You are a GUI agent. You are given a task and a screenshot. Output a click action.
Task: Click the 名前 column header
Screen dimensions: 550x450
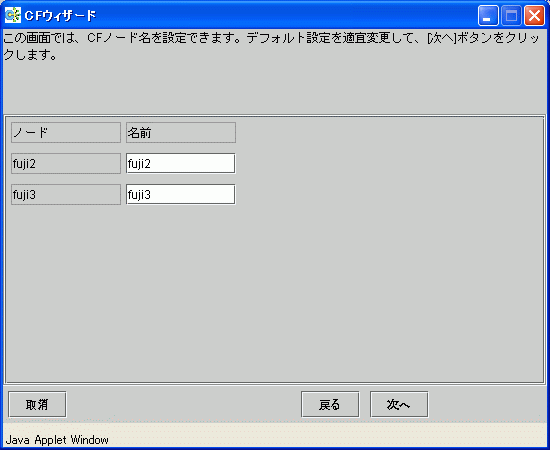(181, 133)
